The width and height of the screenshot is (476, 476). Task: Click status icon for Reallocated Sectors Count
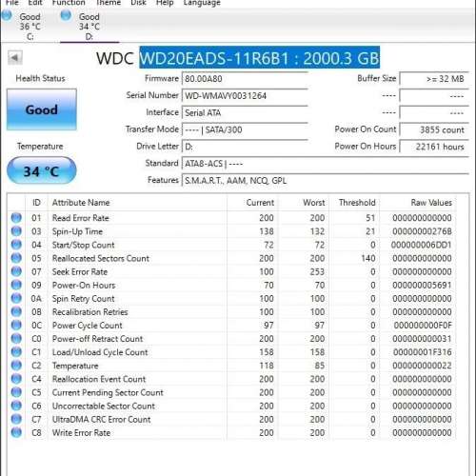16,258
